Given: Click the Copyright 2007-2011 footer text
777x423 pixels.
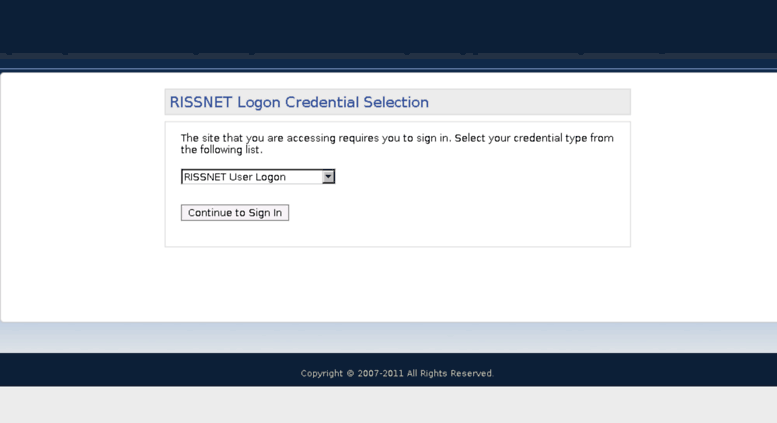Looking at the screenshot, I should tap(397, 373).
